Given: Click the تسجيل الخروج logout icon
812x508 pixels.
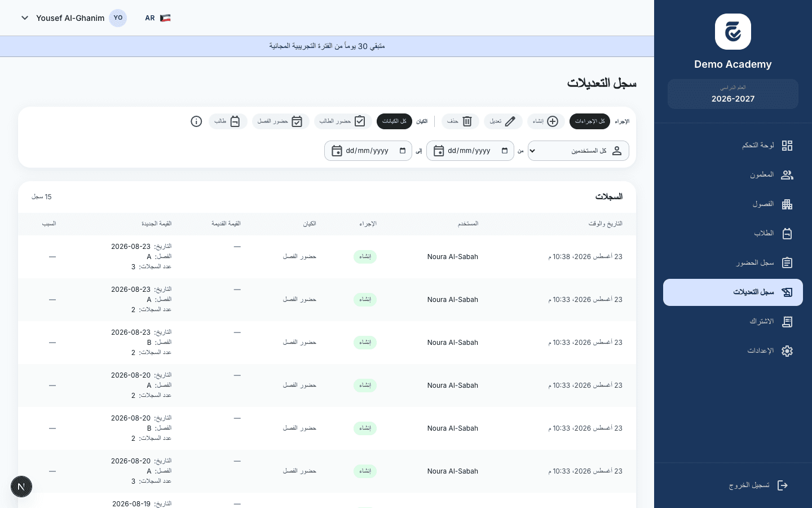Looking at the screenshot, I should pyautogui.click(x=783, y=485).
